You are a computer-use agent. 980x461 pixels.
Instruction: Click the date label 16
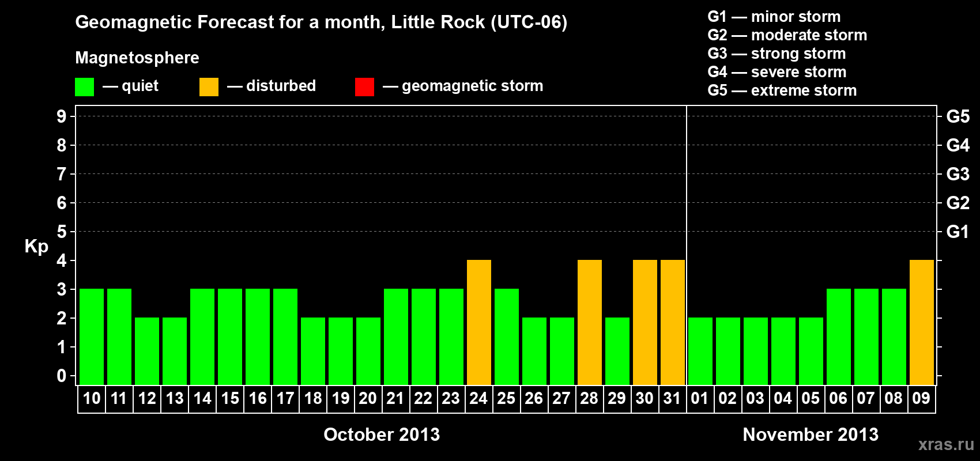pyautogui.click(x=258, y=398)
